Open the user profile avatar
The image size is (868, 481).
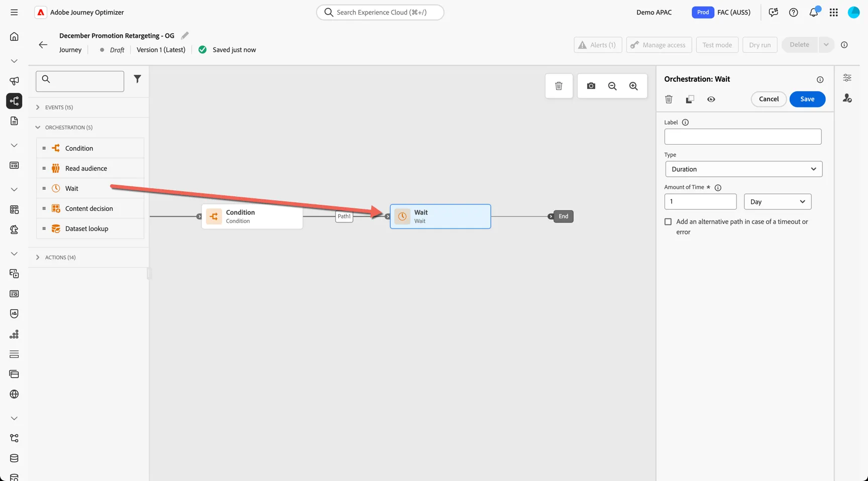(854, 12)
